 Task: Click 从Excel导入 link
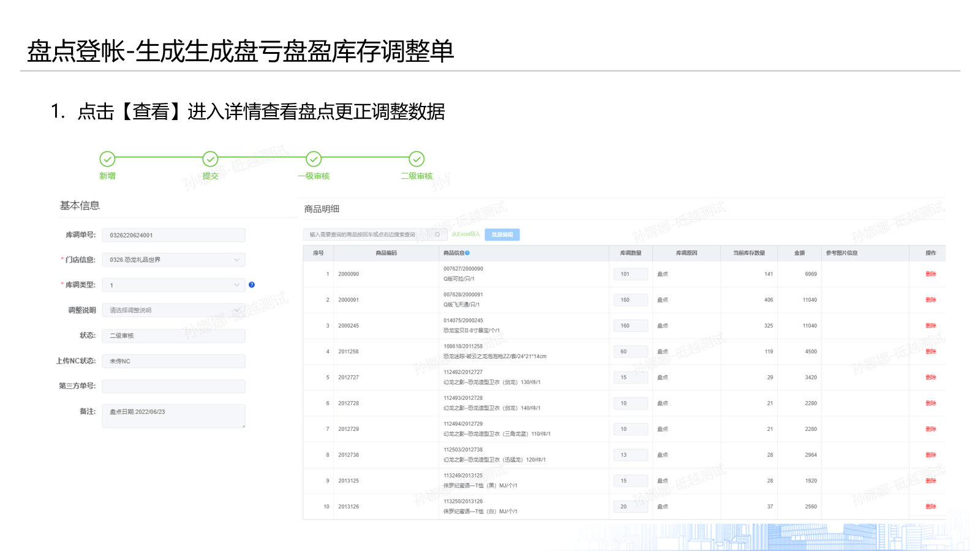tap(466, 234)
